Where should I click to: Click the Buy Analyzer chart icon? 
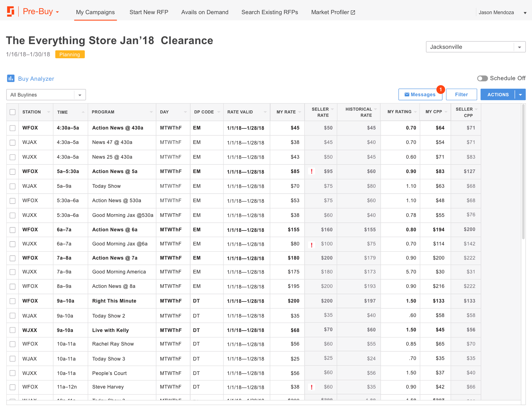click(x=11, y=78)
